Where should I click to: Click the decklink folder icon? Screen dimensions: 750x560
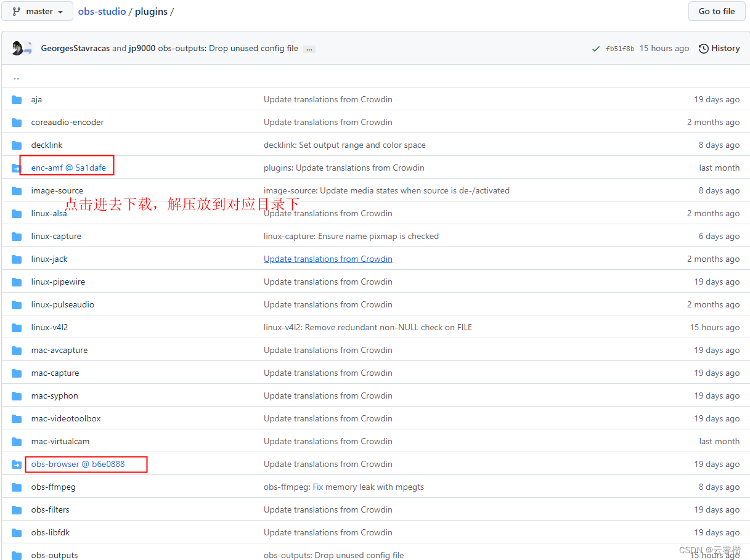tap(17, 145)
